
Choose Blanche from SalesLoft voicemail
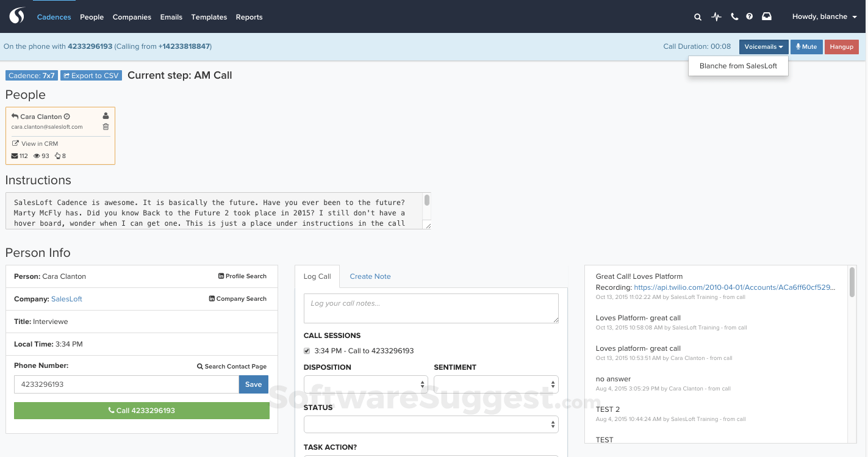(738, 66)
